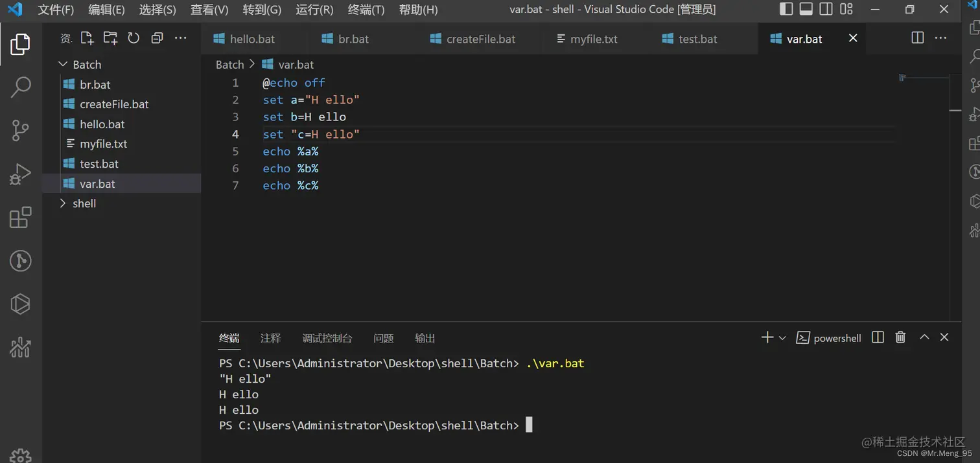Switch to the br.bat tab
980x463 pixels.
[353, 39]
